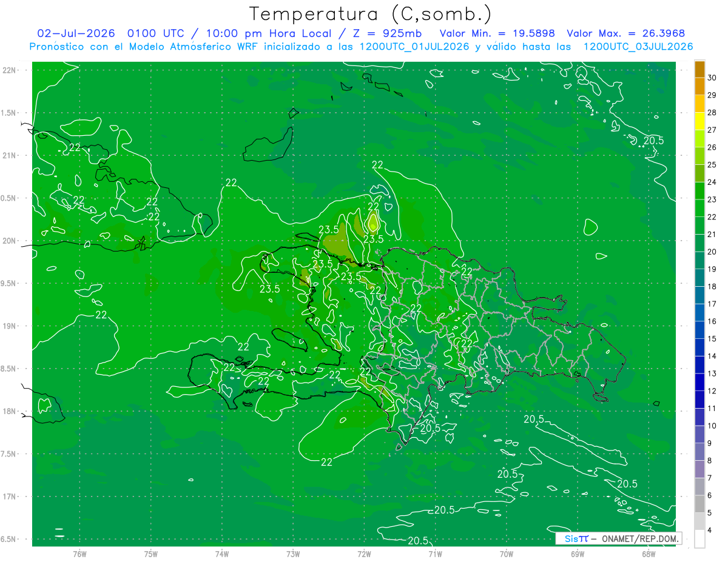
Task: Click the gray legend swatch between 5 and 6
Action: (699, 504)
